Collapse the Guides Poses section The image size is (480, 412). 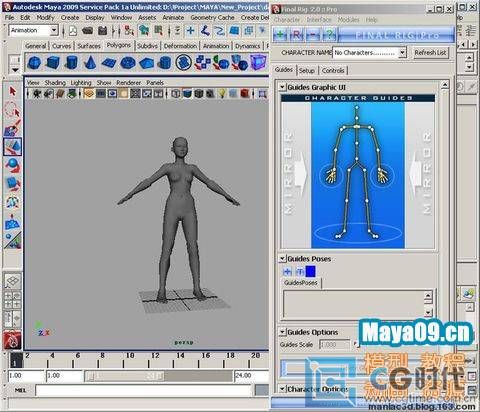pos(282,259)
